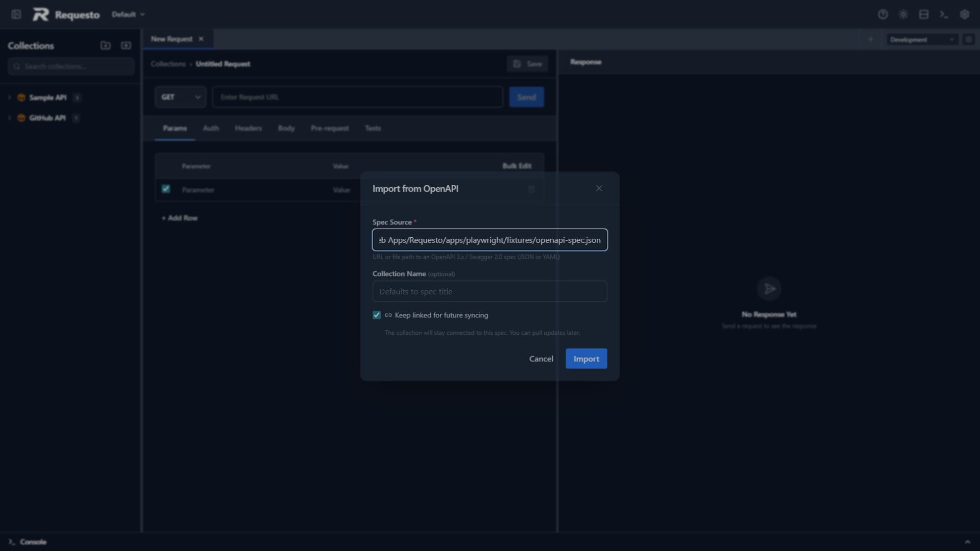The height and width of the screenshot is (551, 980).
Task: Click the Import button in dialog
Action: coord(586,359)
